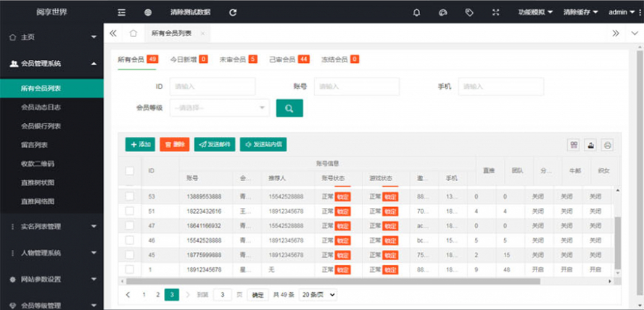This screenshot has height=310, width=644.
Task: Click 账号状态 锁定 button for ID 53
Action: click(342, 197)
